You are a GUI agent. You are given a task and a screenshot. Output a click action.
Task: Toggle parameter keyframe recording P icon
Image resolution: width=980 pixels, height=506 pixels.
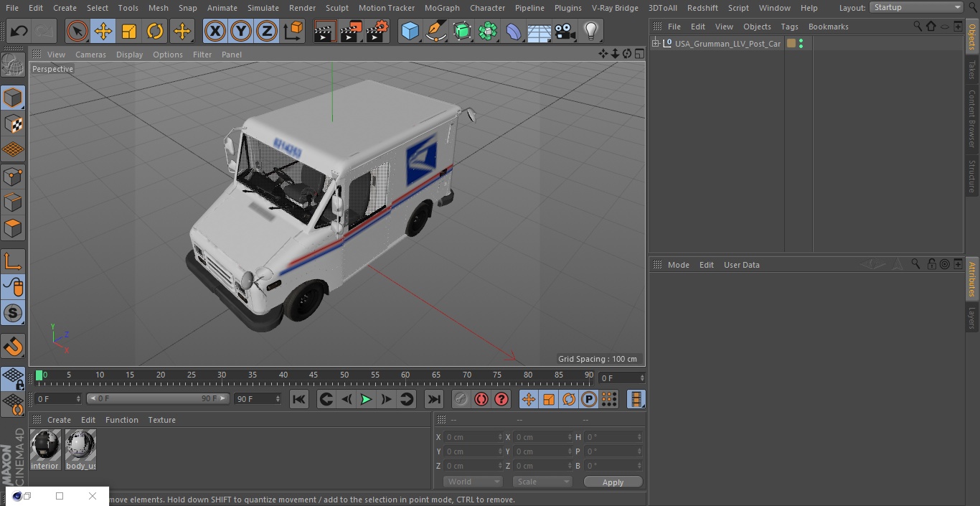(x=589, y=399)
